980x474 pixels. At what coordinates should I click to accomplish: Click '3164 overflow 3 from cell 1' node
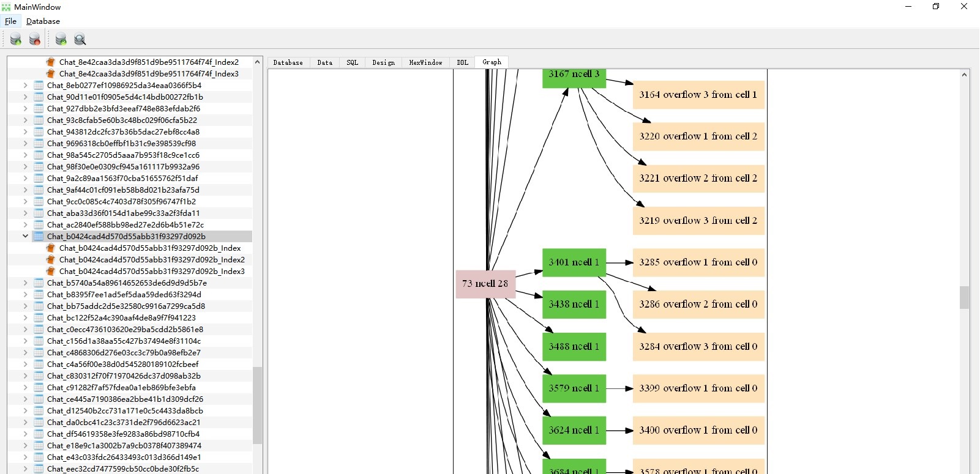pyautogui.click(x=698, y=95)
